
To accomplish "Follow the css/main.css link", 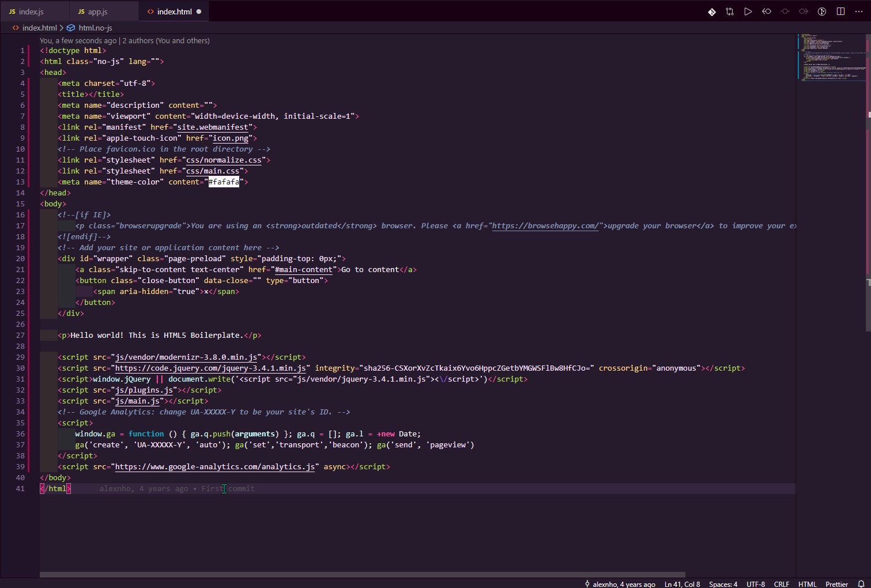I will [213, 171].
